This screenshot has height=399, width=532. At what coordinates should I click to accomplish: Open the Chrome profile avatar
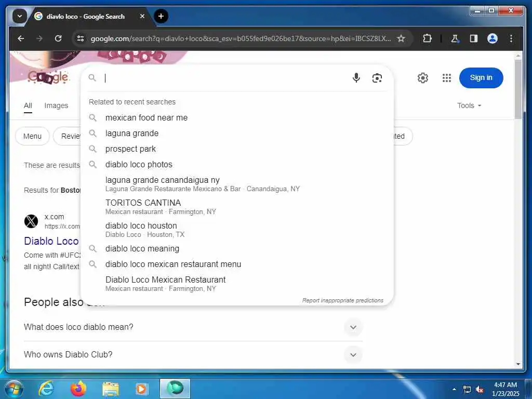click(493, 38)
